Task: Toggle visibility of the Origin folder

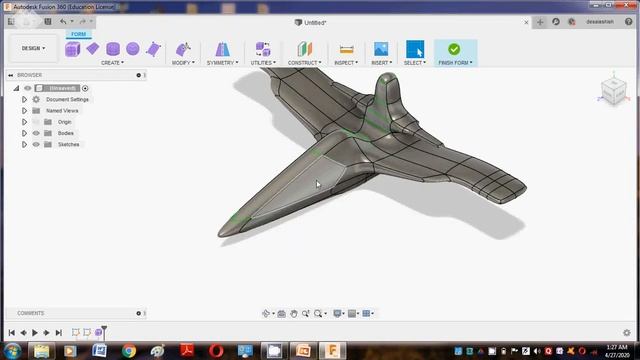Action: [36, 122]
